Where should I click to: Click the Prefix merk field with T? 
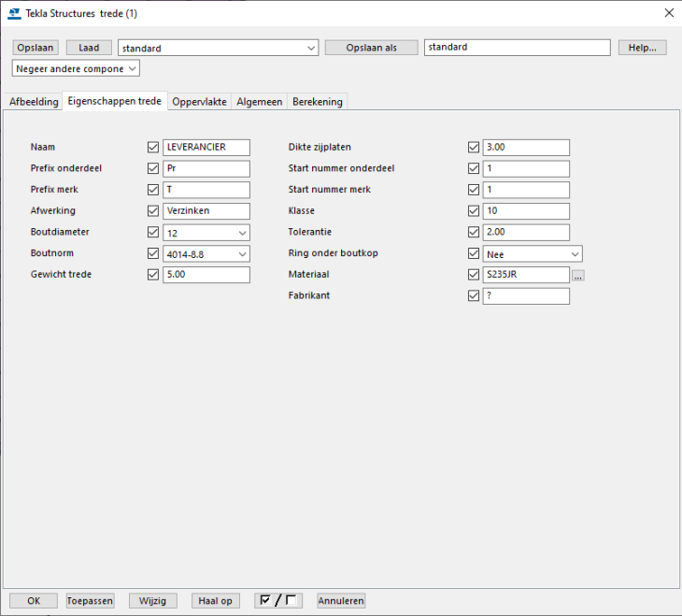[x=206, y=190]
